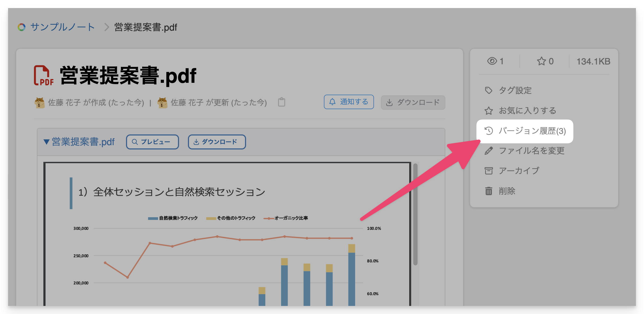
Task: Open タグ設定 tag settings
Action: [508, 90]
